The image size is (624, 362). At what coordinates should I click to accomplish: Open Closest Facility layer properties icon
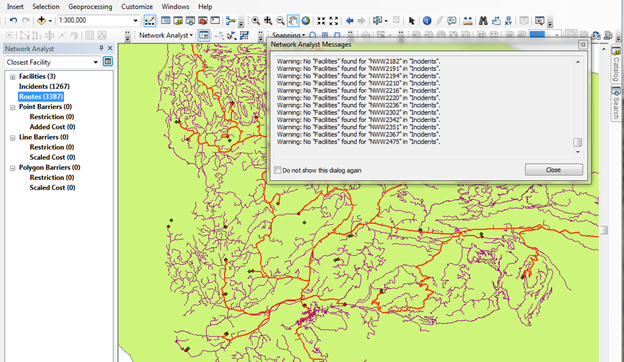point(108,62)
